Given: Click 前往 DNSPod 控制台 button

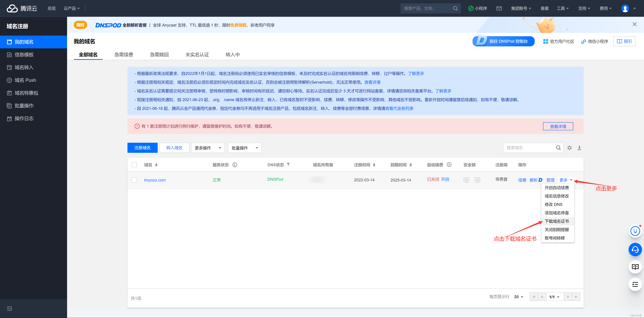Looking at the screenshot, I should [x=503, y=41].
